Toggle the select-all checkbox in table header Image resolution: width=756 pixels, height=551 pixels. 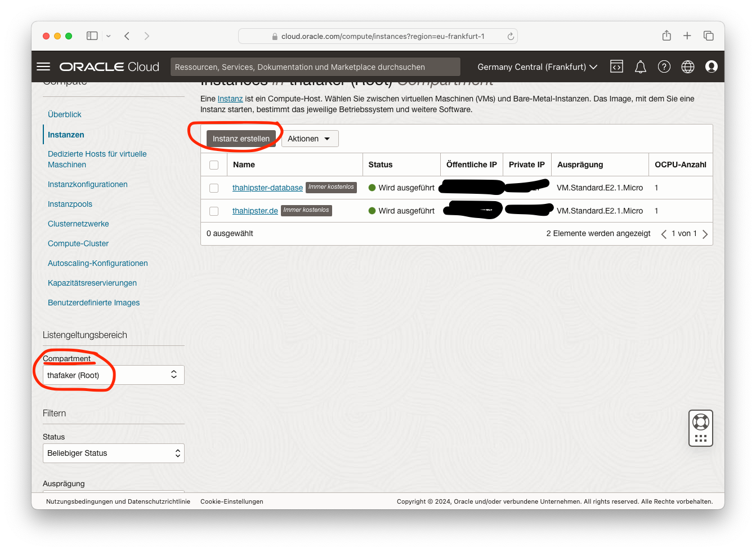(x=214, y=164)
